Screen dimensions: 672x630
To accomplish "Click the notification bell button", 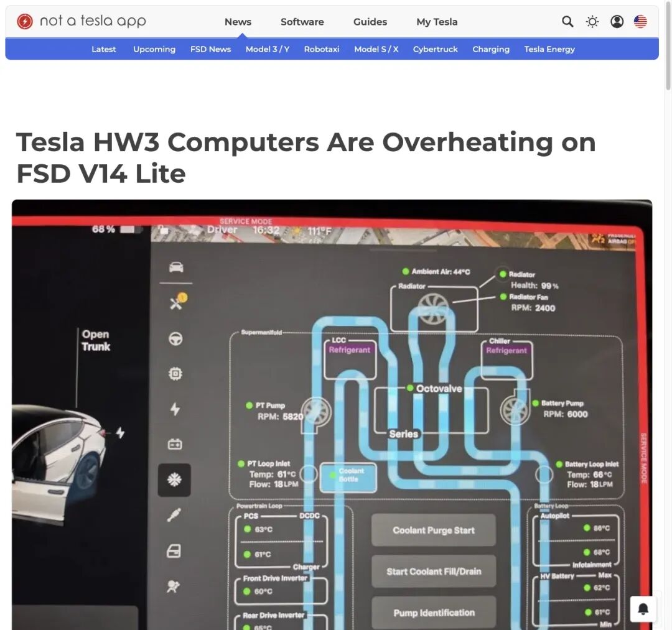I will pyautogui.click(x=643, y=609).
